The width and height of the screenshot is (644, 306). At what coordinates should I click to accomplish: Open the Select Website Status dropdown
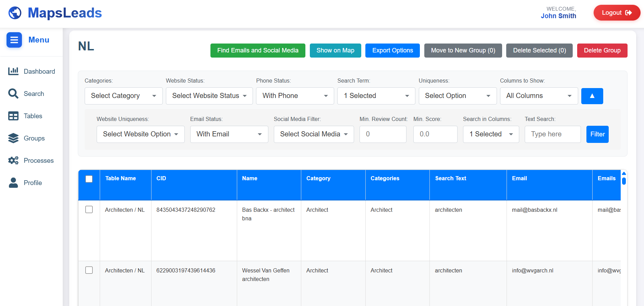pos(209,96)
